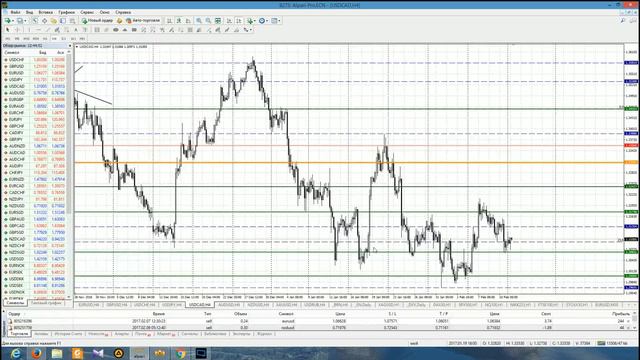Launch MetaEditor from the toolbar icon
This screenshot has width=640, height=360.
(x=120, y=20)
